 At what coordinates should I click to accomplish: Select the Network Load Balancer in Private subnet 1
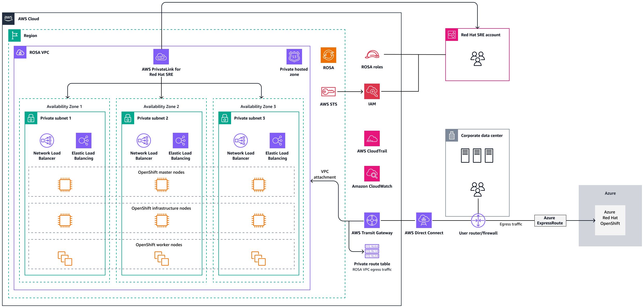[x=47, y=140]
